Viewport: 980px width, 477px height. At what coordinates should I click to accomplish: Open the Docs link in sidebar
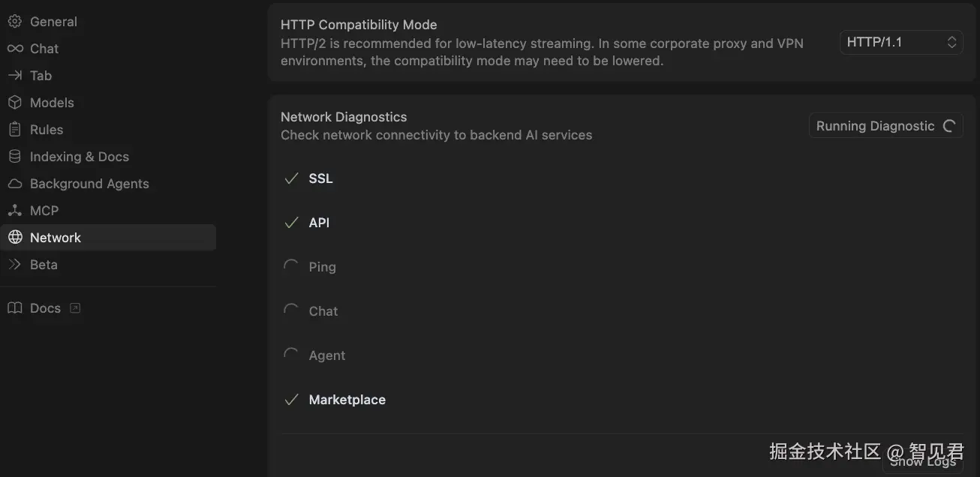[45, 308]
